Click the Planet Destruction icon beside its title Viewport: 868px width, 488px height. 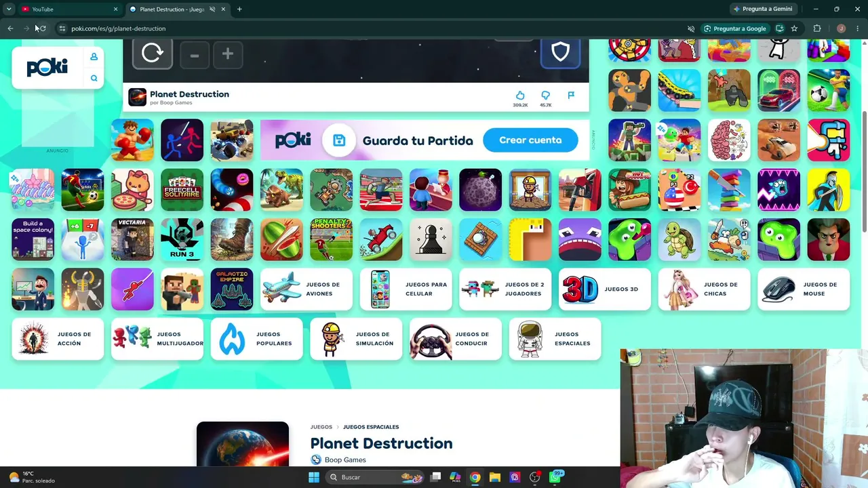[x=137, y=97]
